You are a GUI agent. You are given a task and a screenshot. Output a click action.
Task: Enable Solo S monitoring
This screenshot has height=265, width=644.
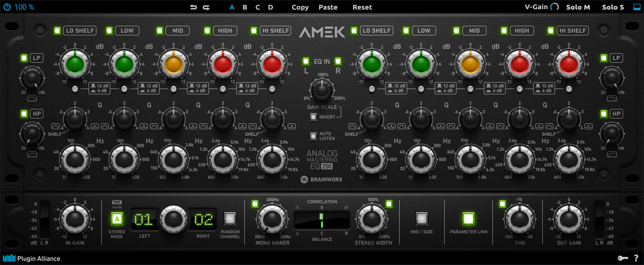click(613, 8)
